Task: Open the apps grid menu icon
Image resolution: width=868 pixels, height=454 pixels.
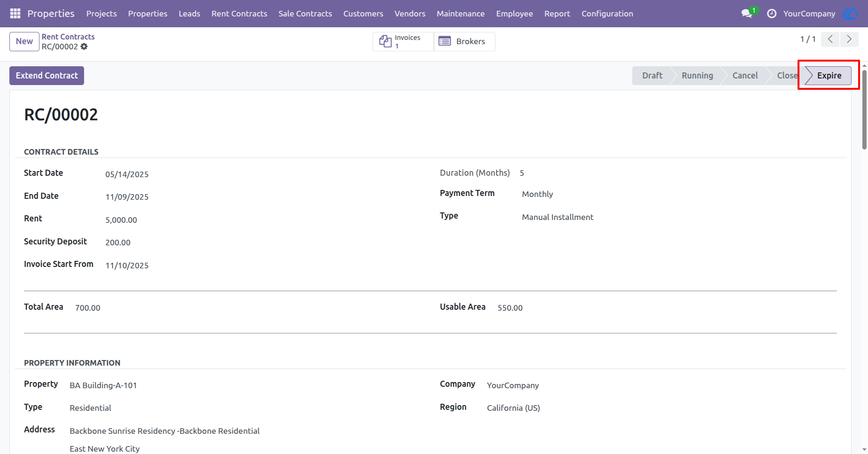Action: click(15, 14)
